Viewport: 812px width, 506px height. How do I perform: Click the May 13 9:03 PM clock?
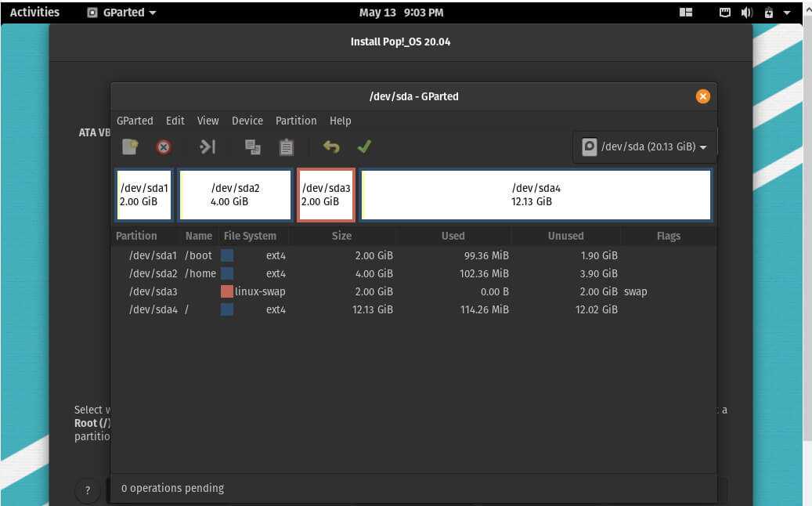click(x=402, y=13)
